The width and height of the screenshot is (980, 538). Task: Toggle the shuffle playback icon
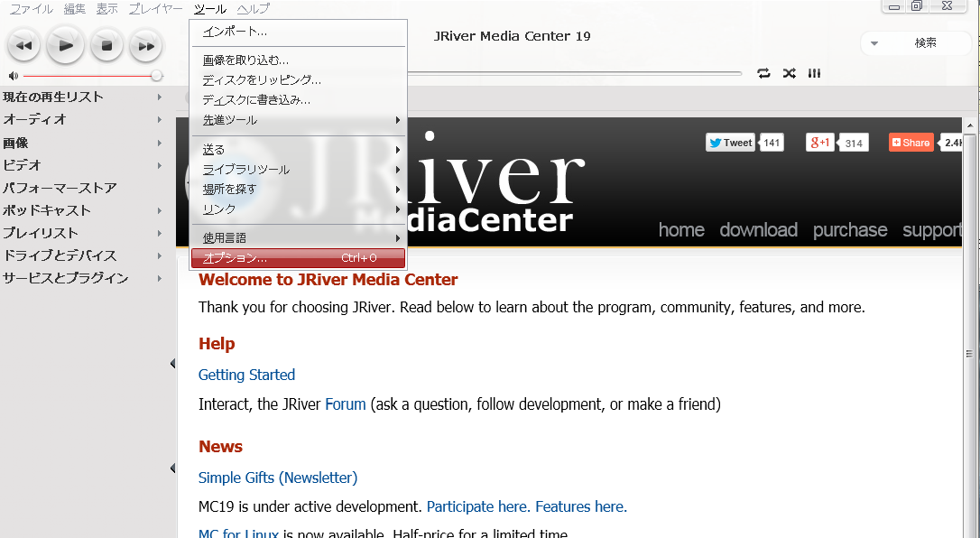click(x=790, y=73)
